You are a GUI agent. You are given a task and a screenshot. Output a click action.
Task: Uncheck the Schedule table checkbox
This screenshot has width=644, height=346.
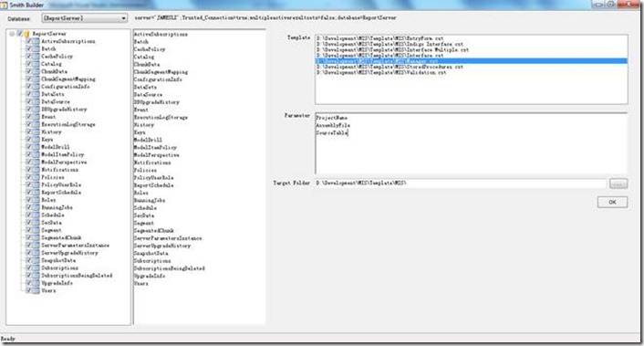click(x=29, y=215)
